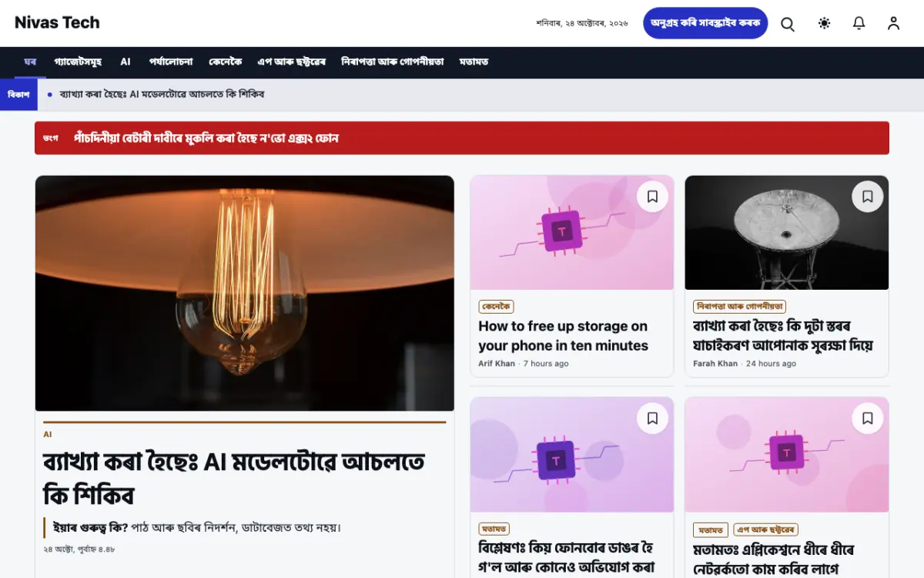Open the satellite dish thumbnail
This screenshot has height=578, width=924.
coord(787,233)
